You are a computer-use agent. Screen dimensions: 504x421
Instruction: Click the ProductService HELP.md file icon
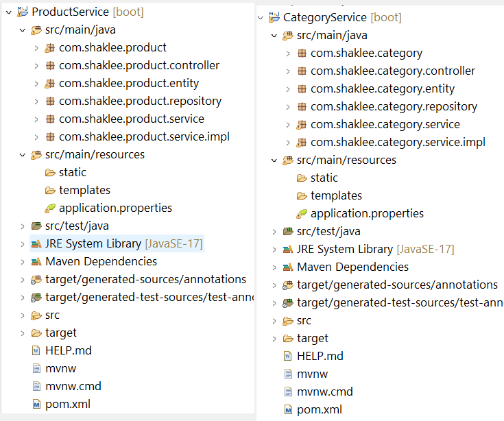(x=36, y=350)
